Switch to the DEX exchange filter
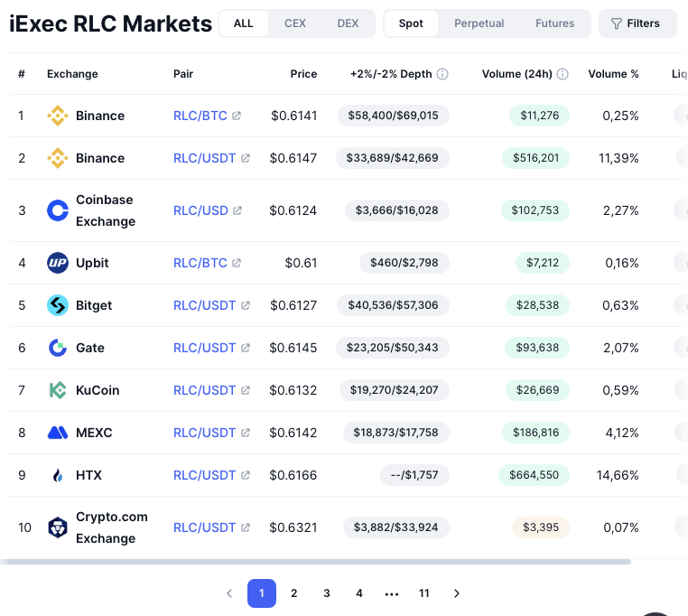 tap(348, 23)
